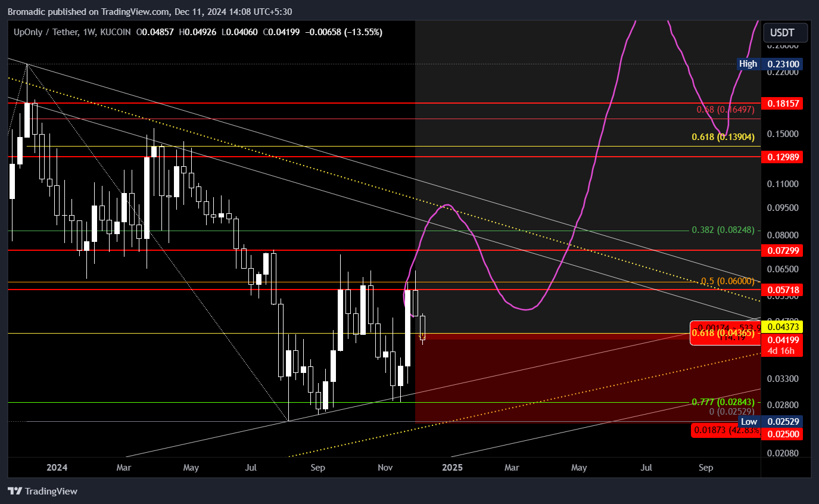Select the close value C0.04199
This screenshot has height=504, width=819.
281,32
